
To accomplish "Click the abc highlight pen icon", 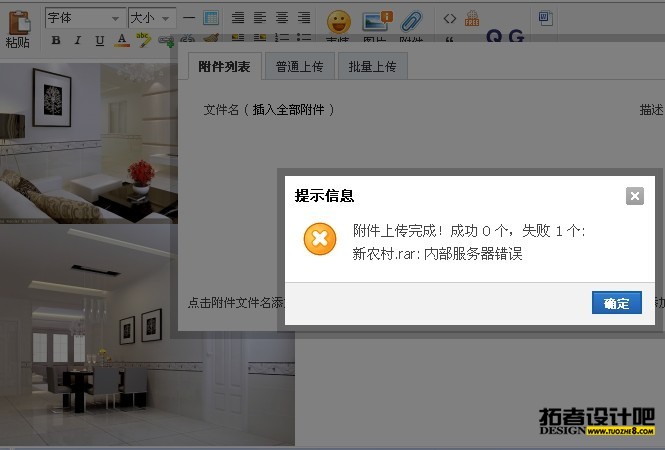I will [x=144, y=40].
